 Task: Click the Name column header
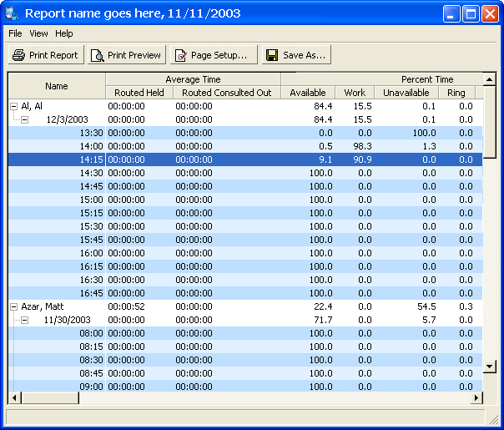coord(57,86)
